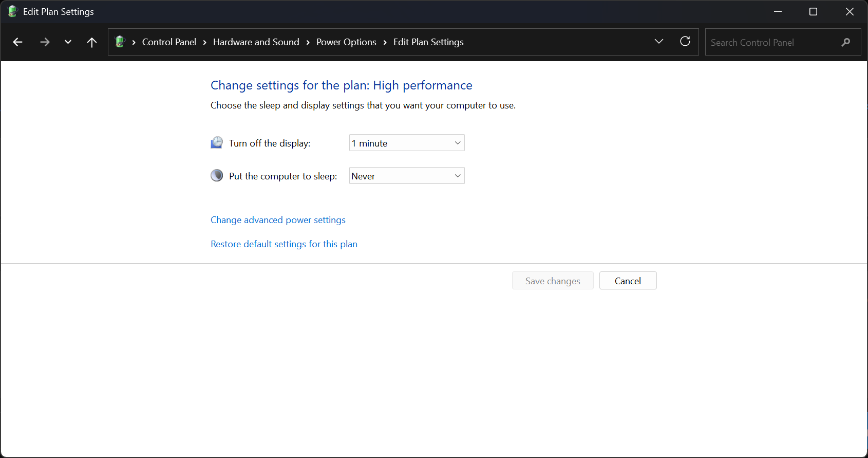Go up one level with Up arrow
Screen dimensions: 868x458
92,42
